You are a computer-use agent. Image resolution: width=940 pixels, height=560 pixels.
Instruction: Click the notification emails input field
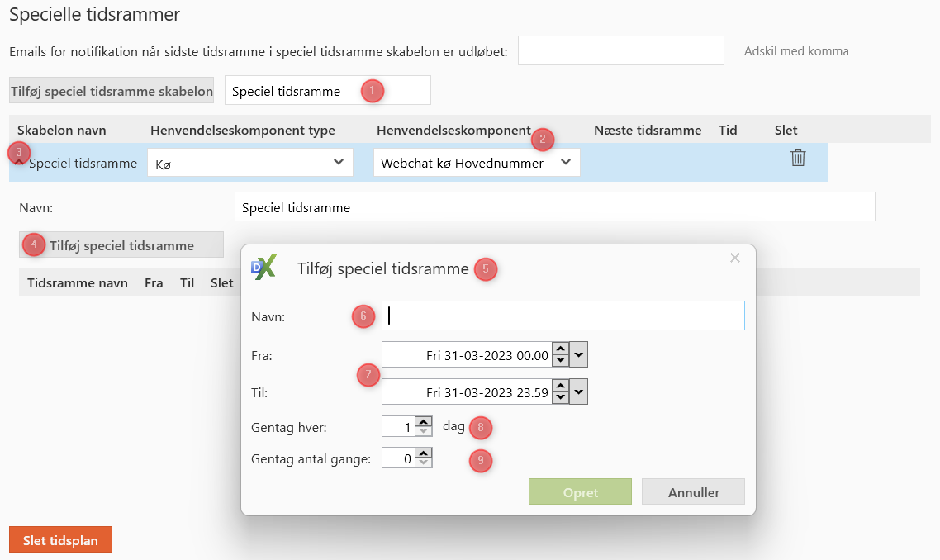click(620, 50)
